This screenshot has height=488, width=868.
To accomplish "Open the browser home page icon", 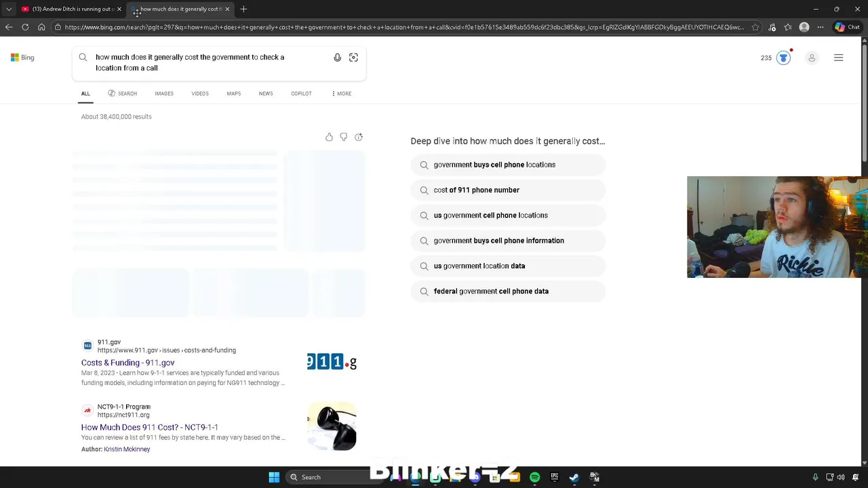I will point(41,27).
